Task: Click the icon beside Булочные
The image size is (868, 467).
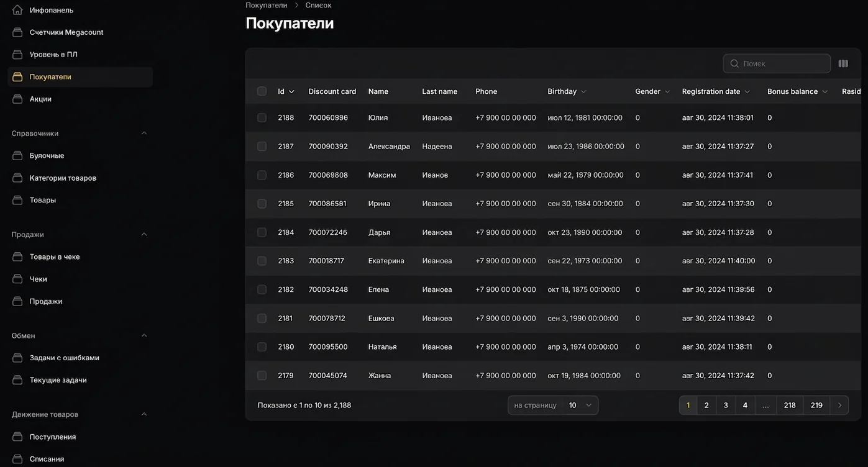Action: click(17, 156)
